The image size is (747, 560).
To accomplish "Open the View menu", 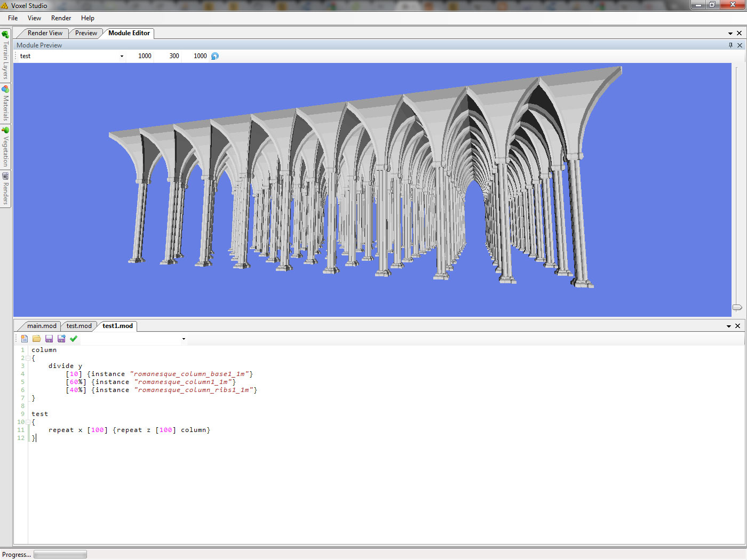I will click(34, 18).
